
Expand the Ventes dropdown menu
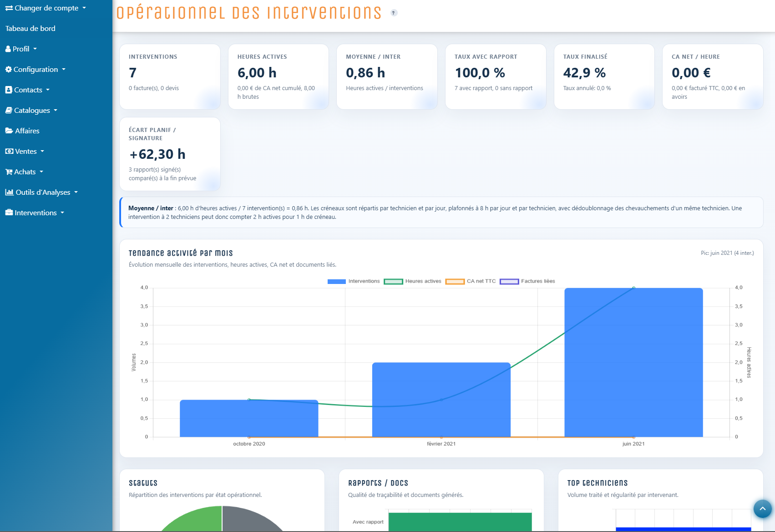[25, 151]
